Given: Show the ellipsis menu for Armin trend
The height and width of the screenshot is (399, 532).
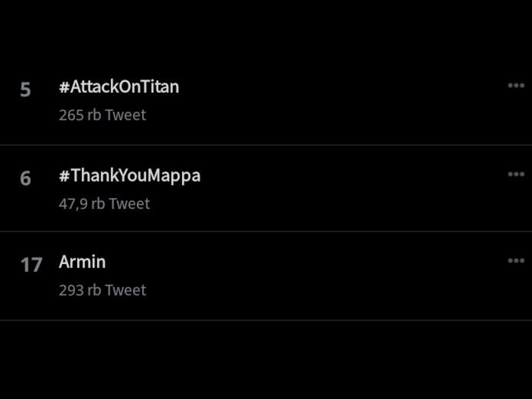Looking at the screenshot, I should pos(516,261).
